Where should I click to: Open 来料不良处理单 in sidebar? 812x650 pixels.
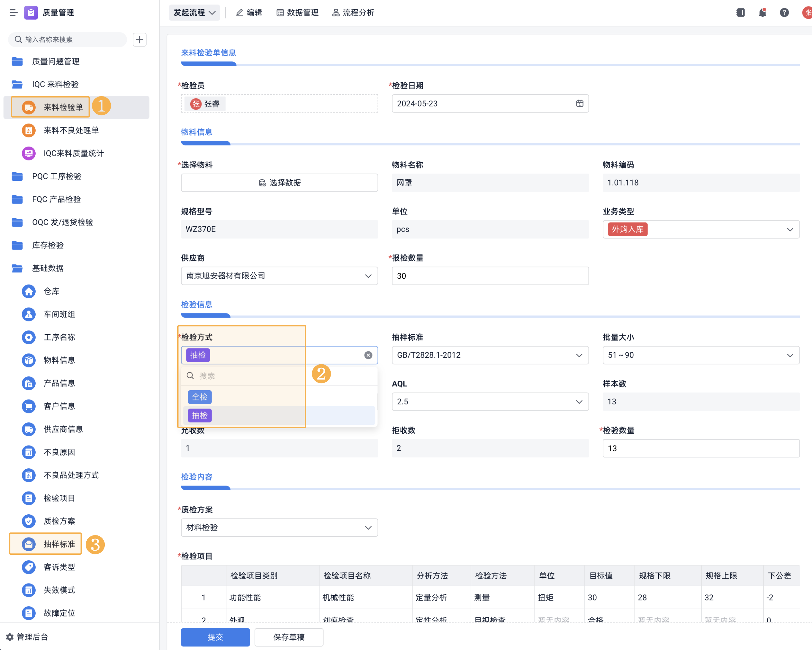(71, 130)
